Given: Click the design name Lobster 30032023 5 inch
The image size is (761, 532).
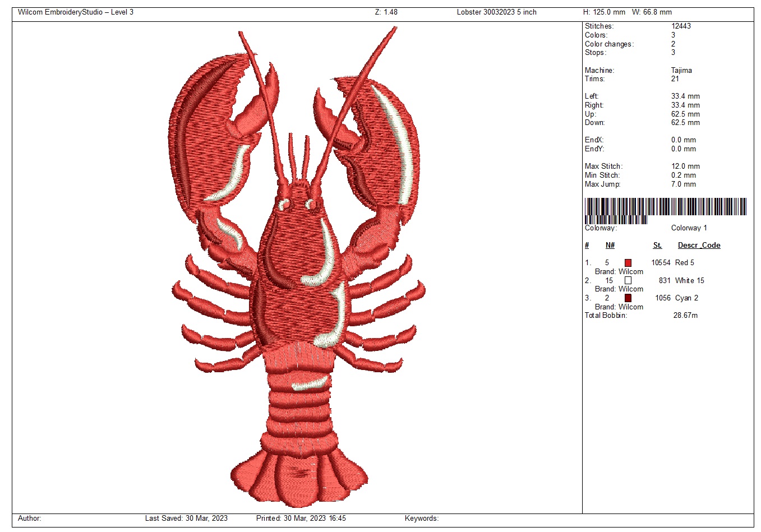Looking at the screenshot, I should 496,12.
